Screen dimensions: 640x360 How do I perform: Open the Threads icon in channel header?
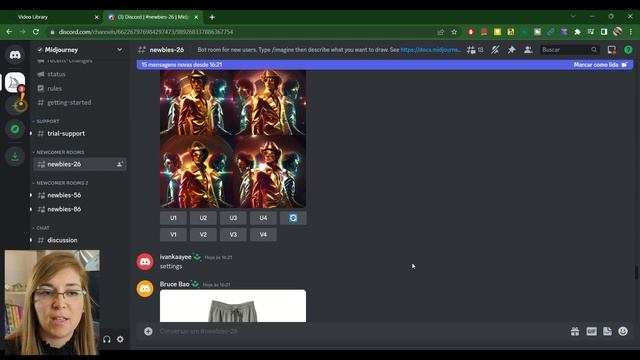pyautogui.click(x=471, y=50)
